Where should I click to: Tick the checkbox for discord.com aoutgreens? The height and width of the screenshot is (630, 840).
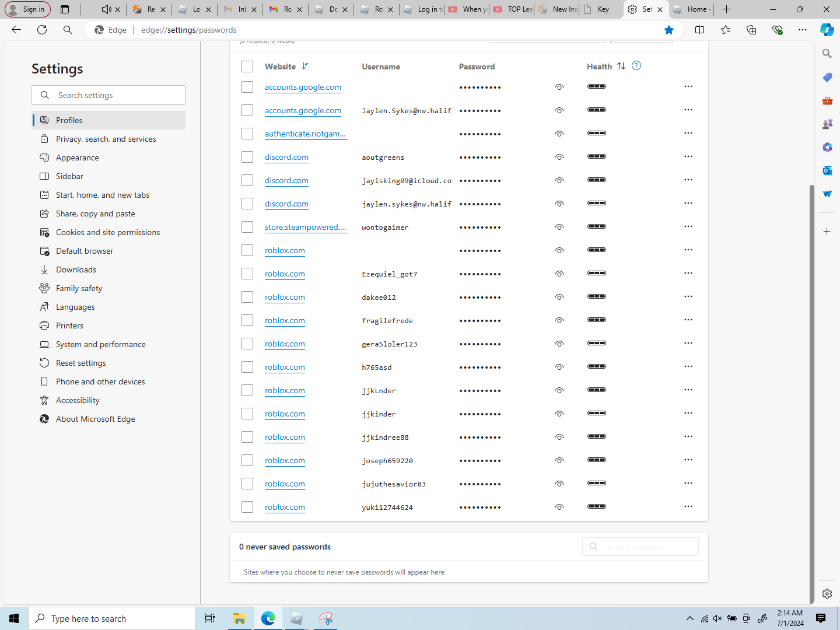pyautogui.click(x=247, y=157)
